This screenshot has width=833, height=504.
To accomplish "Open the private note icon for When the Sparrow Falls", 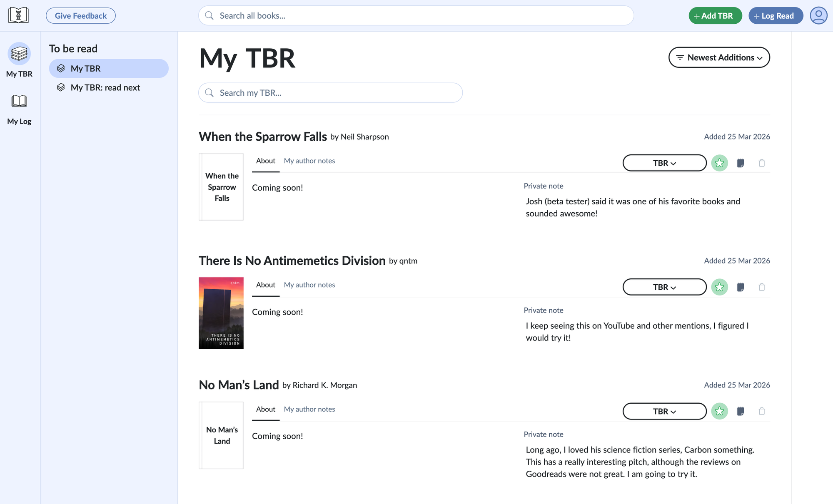I will 741,163.
